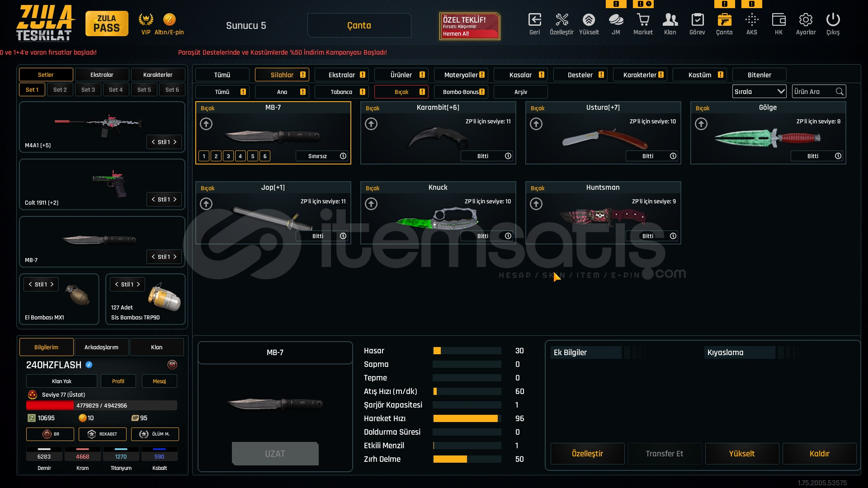
Task: Open the Profil button
Action: 118,381
